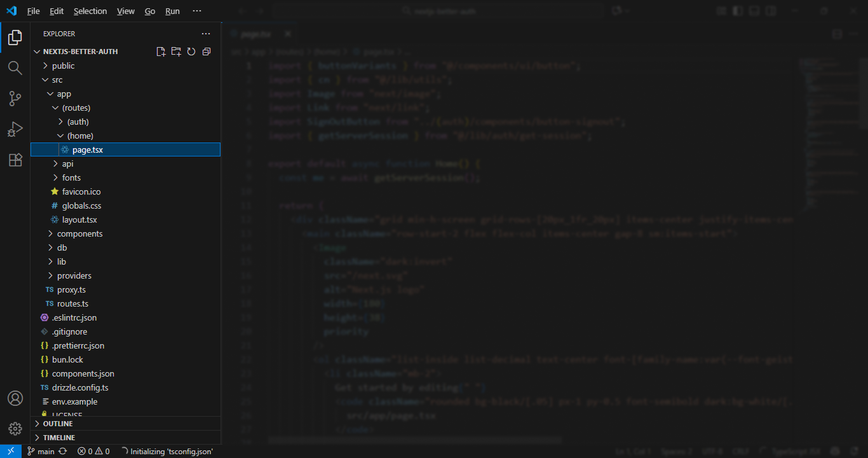Expand the (auth) folder
Image resolution: width=868 pixels, height=458 pixels.
[78, 121]
